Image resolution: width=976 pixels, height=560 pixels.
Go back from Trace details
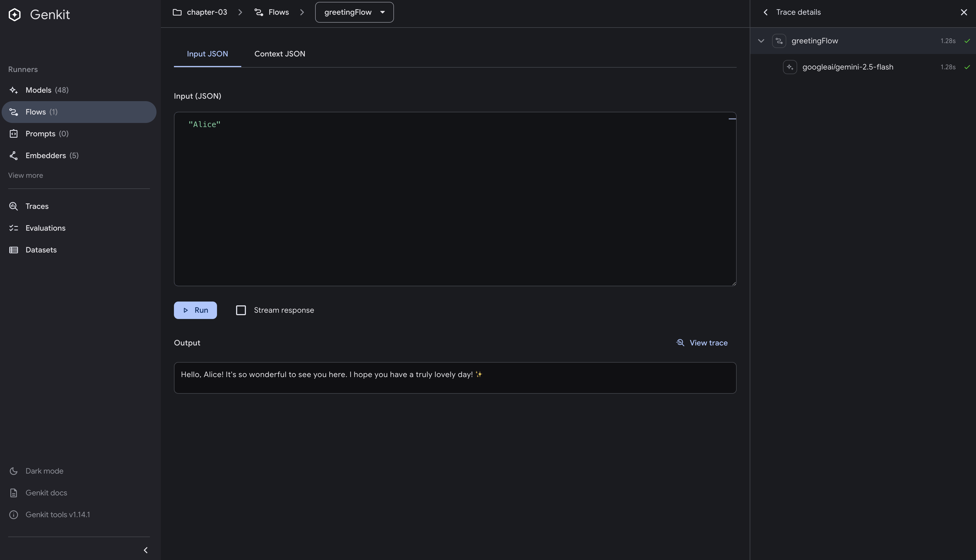765,12
